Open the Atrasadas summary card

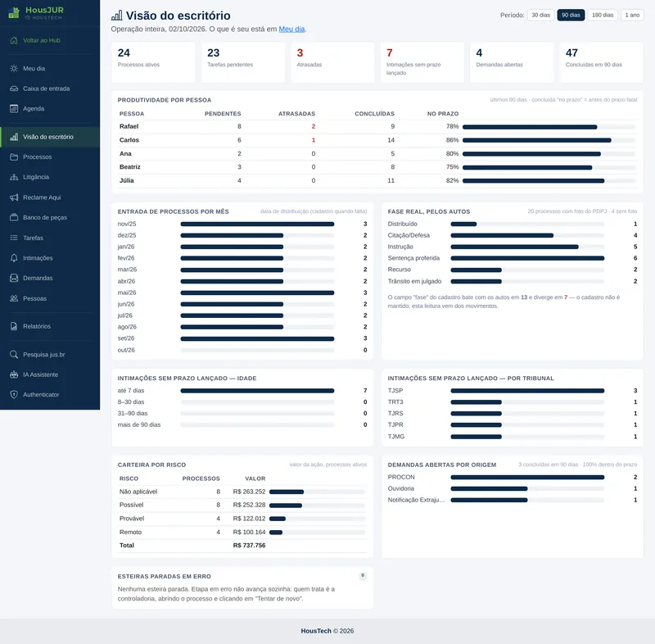point(332,62)
